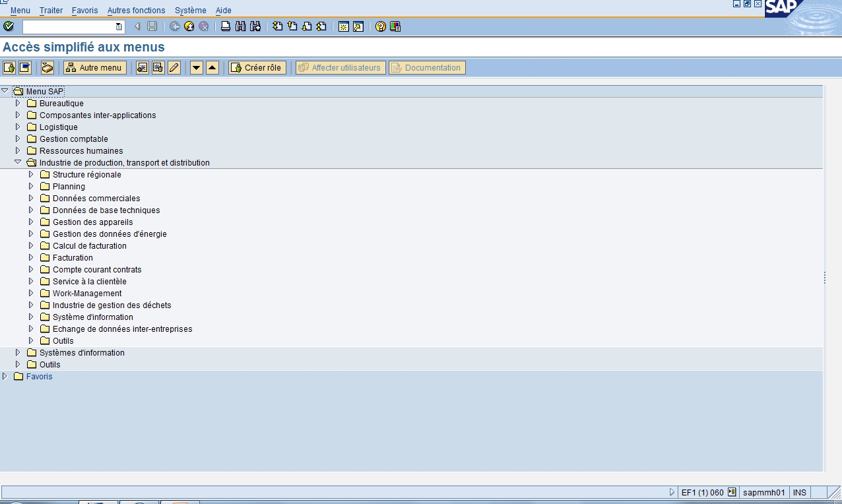Open session info icon in the status bar
The height and width of the screenshot is (504, 842).
tap(732, 492)
